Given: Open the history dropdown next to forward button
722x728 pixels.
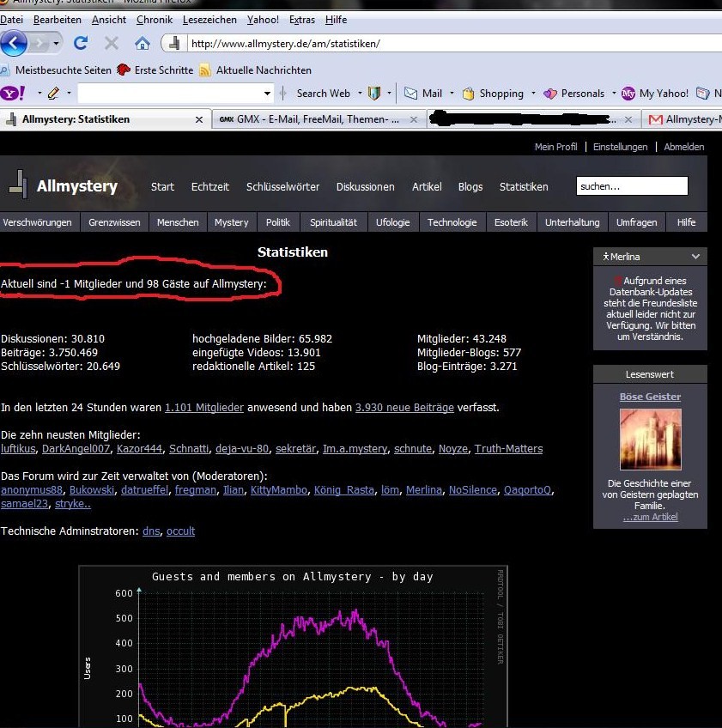Looking at the screenshot, I should 56,43.
